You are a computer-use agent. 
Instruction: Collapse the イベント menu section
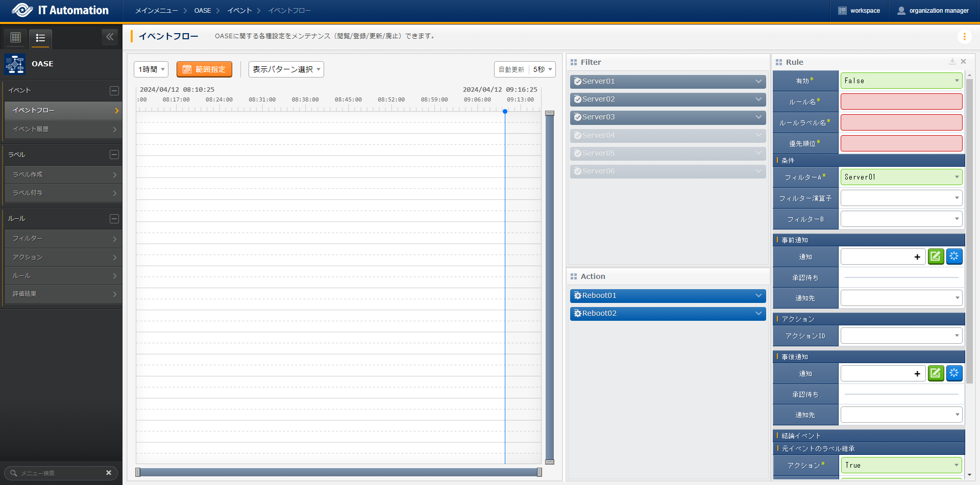114,91
